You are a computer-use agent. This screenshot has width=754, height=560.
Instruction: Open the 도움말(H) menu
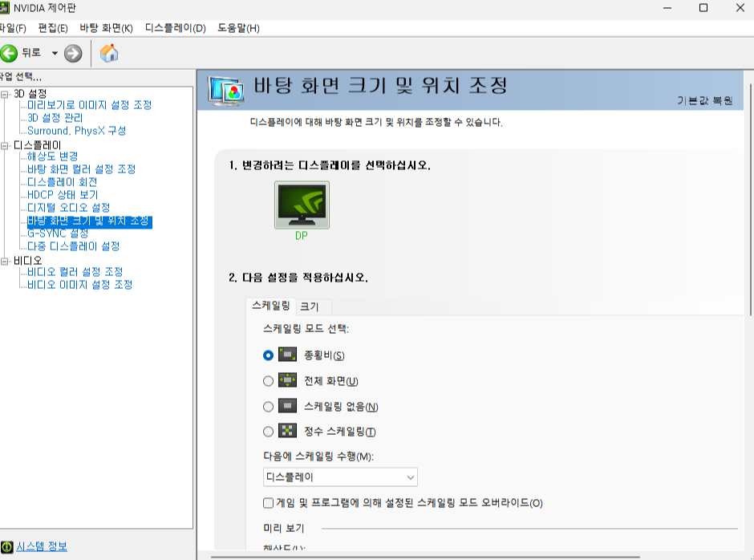pos(238,28)
